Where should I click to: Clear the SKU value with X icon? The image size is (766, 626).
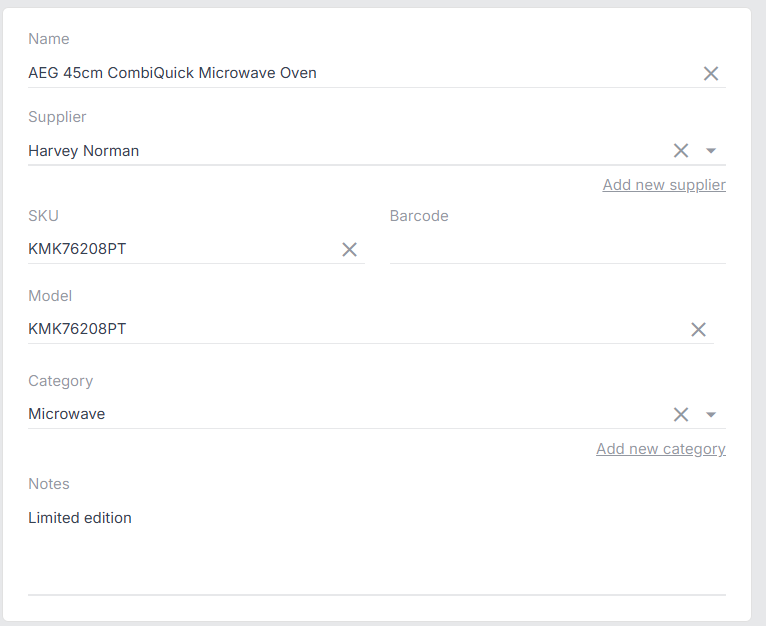coord(349,250)
